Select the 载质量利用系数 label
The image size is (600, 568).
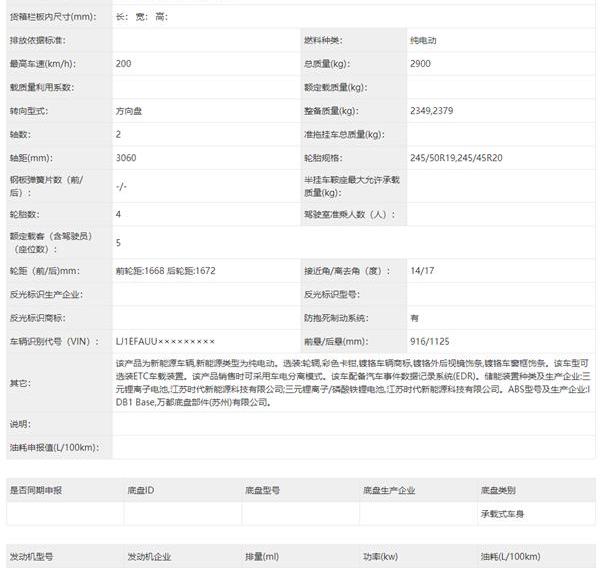click(42, 87)
